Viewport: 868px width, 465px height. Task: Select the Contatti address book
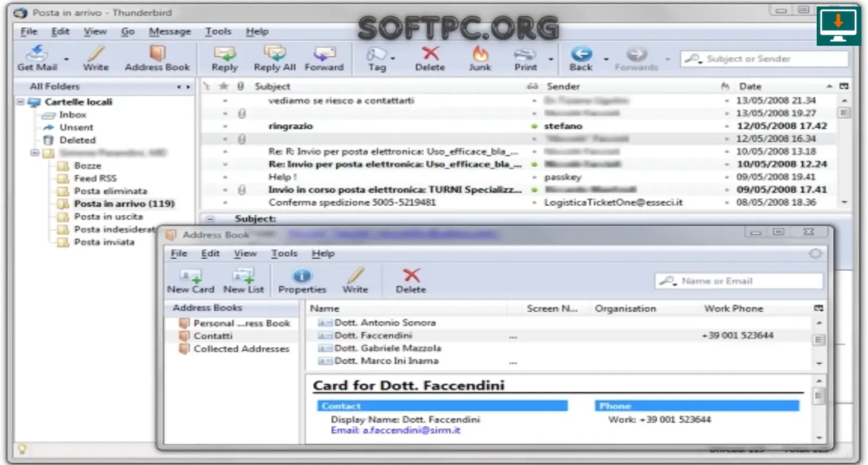point(213,336)
